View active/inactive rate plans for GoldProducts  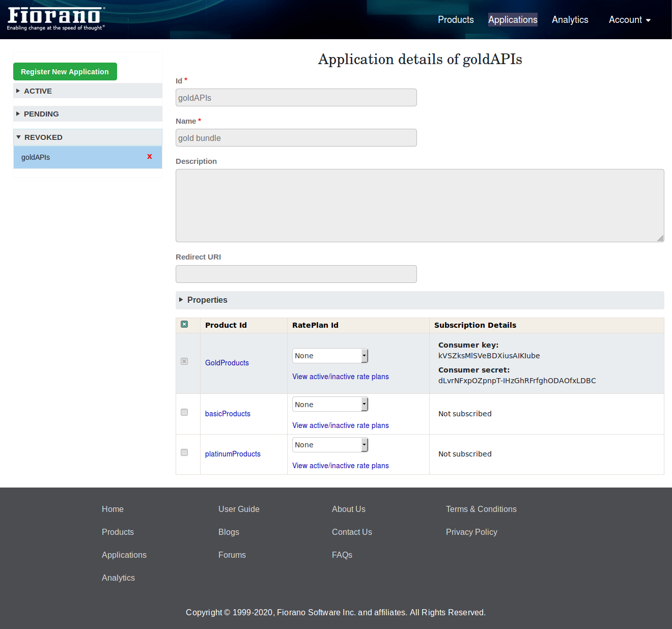coord(341,377)
